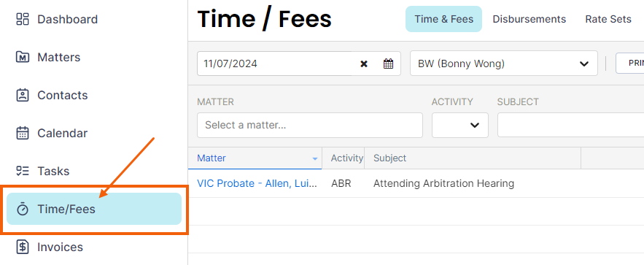Switch to the Rate Sets tab
The width and height of the screenshot is (644, 265).
[608, 19]
